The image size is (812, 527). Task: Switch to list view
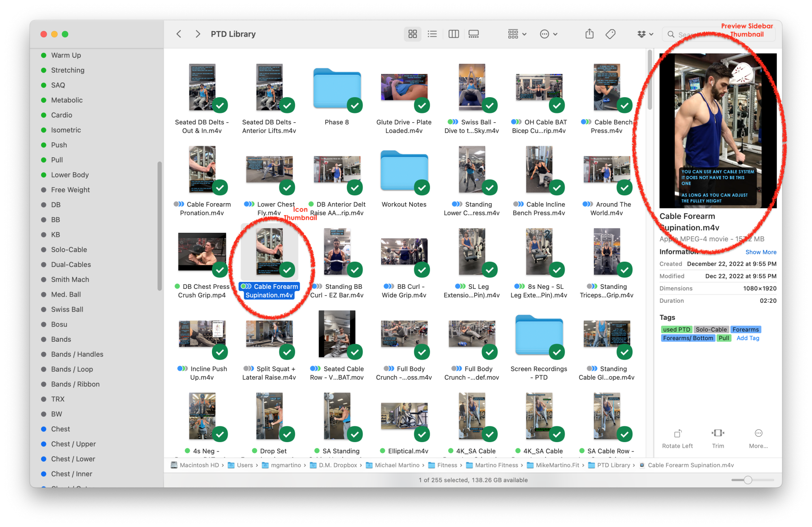tap(432, 34)
